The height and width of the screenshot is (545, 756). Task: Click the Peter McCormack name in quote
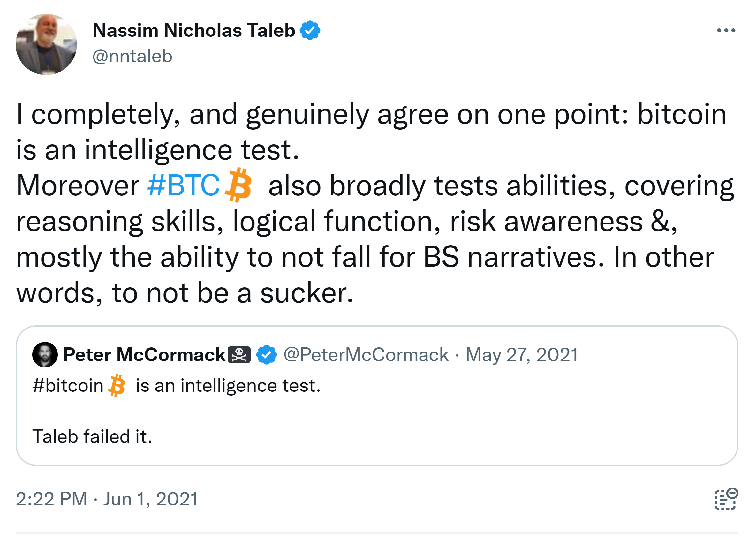144,355
